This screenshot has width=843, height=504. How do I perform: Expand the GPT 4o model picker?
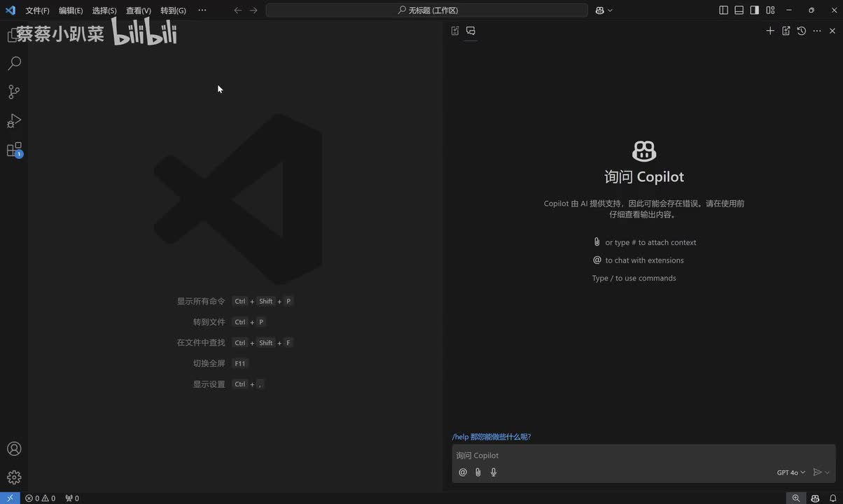coord(791,472)
